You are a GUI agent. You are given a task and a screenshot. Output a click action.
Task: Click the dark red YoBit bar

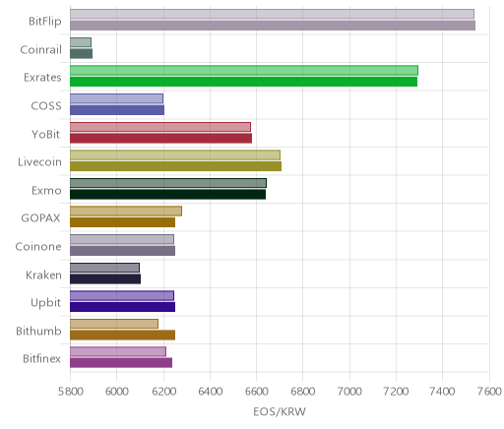tap(160, 139)
